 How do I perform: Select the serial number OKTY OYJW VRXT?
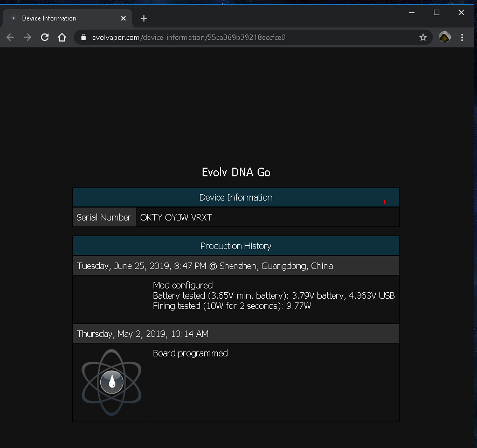(x=176, y=217)
